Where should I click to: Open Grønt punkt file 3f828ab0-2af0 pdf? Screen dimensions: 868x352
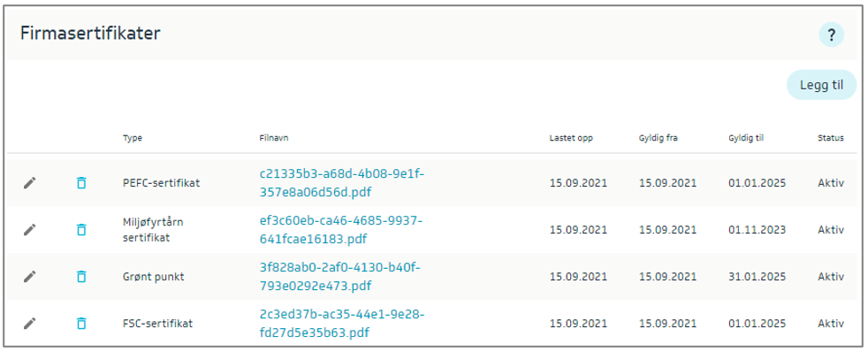(x=340, y=277)
